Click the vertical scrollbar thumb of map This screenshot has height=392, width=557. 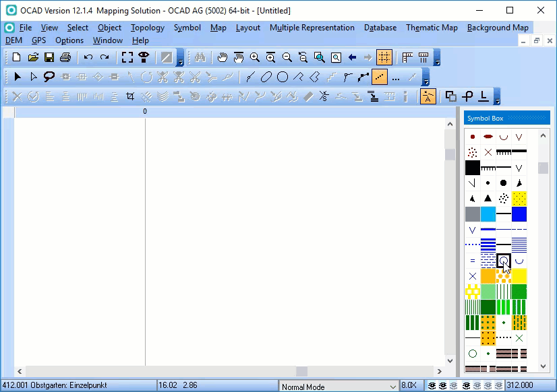click(450, 154)
